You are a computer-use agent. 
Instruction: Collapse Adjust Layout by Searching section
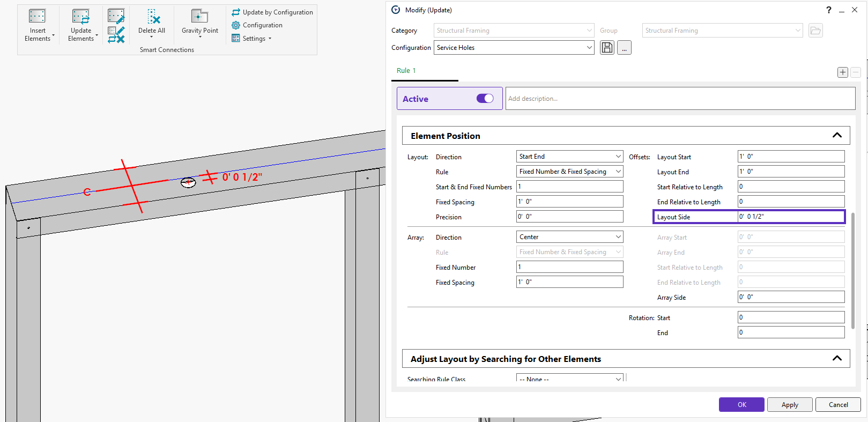click(x=836, y=359)
